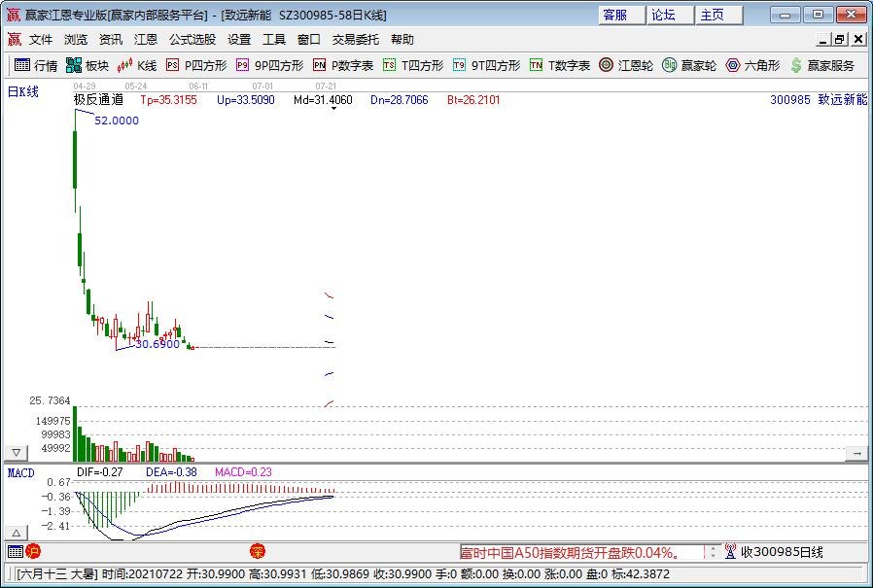Click the Up=33.5090 value
This screenshot has width=873, height=588.
pos(246,100)
